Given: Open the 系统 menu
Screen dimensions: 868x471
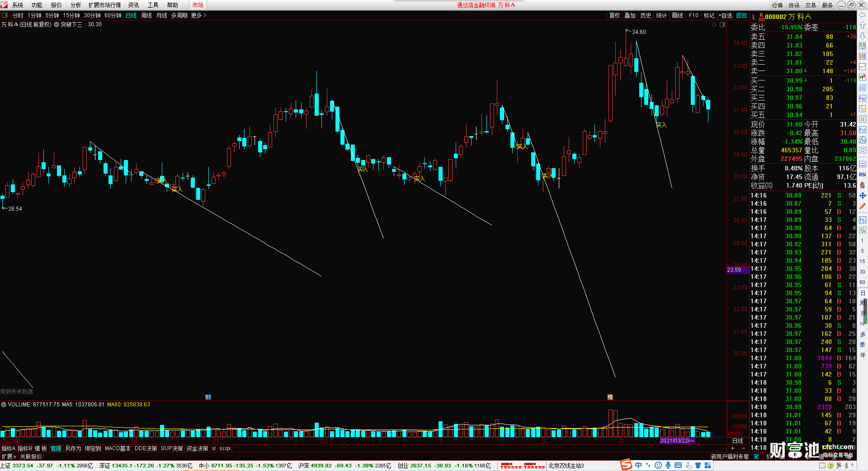Looking at the screenshot, I should pos(18,5).
